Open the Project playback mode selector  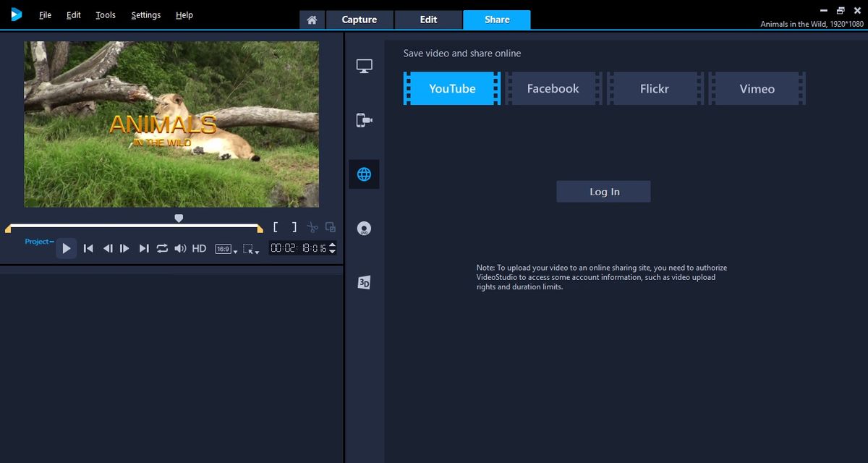(38, 242)
